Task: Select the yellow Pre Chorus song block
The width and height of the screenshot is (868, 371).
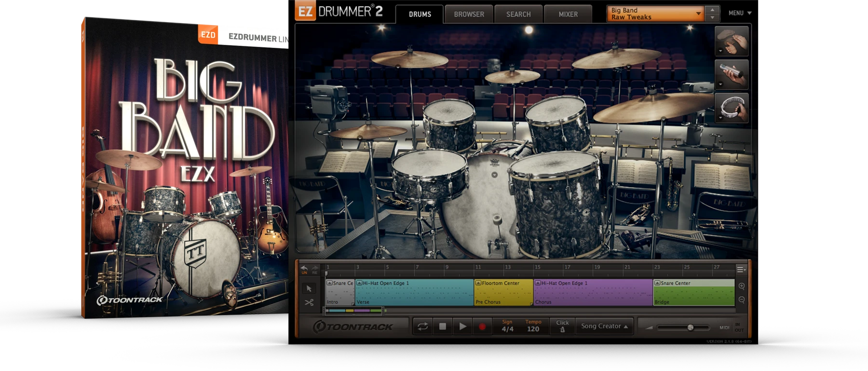Action: 503,292
